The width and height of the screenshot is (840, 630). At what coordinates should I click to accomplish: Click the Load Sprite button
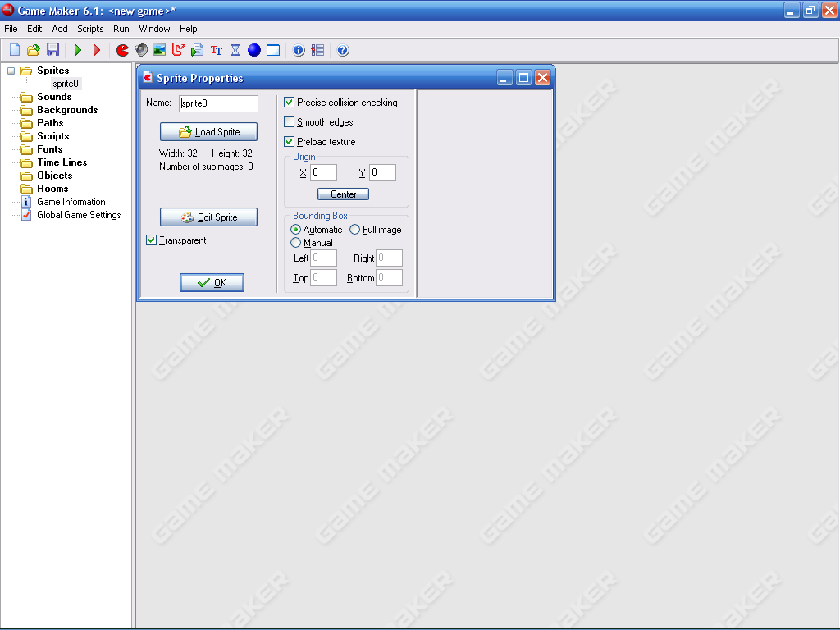pyautogui.click(x=208, y=132)
